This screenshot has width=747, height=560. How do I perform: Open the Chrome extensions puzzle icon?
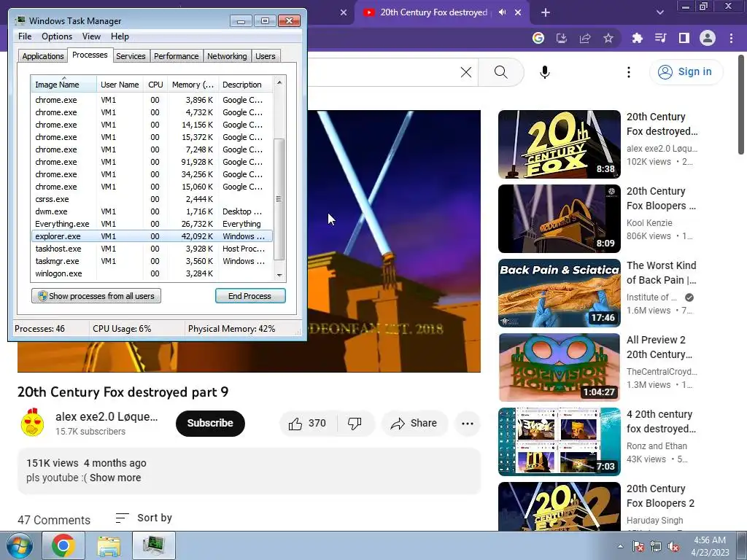pyautogui.click(x=638, y=38)
